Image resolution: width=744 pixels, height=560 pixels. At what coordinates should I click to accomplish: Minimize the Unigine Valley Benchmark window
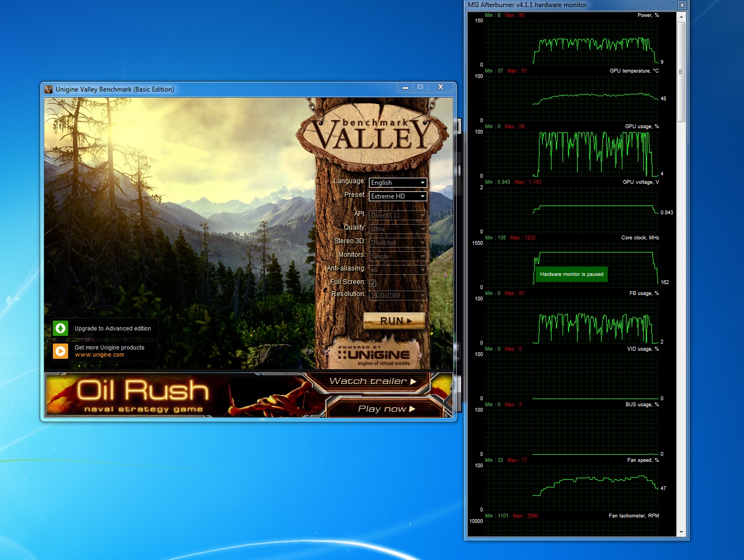[x=405, y=87]
